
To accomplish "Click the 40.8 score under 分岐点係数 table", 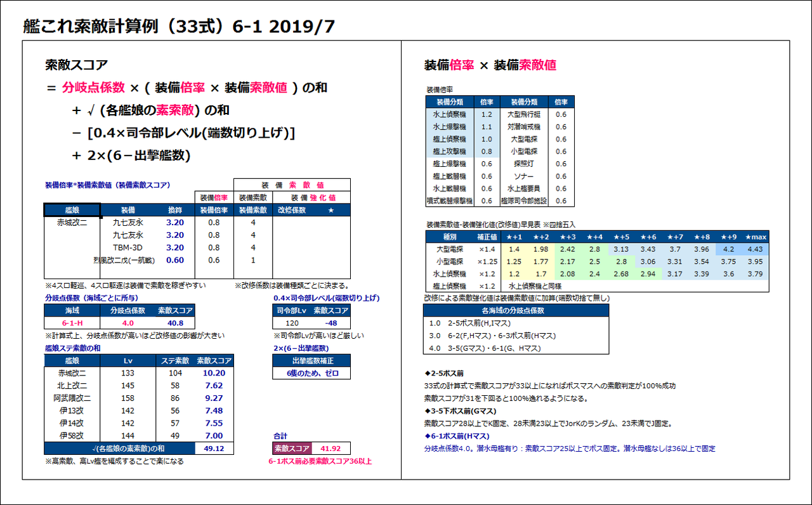I will (175, 322).
